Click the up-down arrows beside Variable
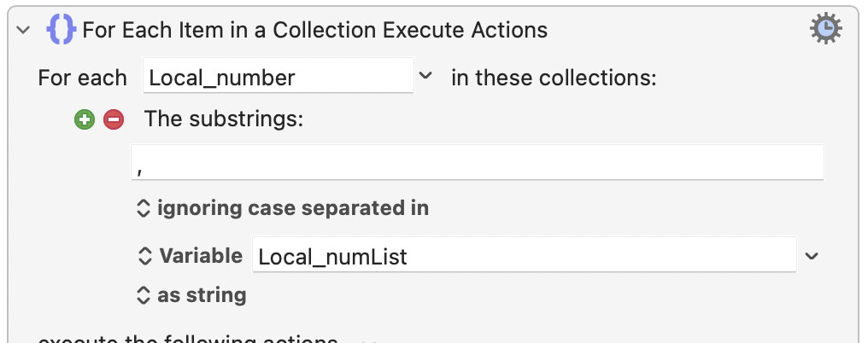 [x=144, y=256]
